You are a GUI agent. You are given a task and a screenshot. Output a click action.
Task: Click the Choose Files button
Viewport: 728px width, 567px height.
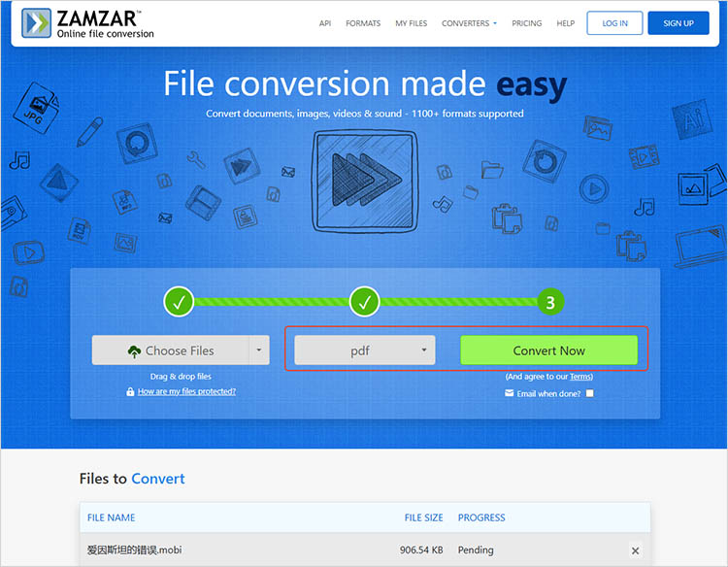(171, 350)
